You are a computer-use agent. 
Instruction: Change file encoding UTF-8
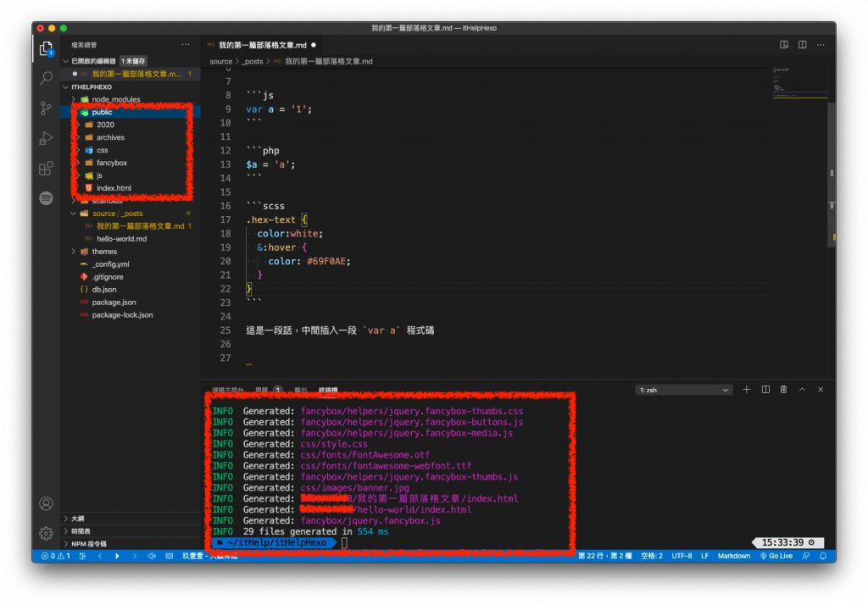[682, 557]
